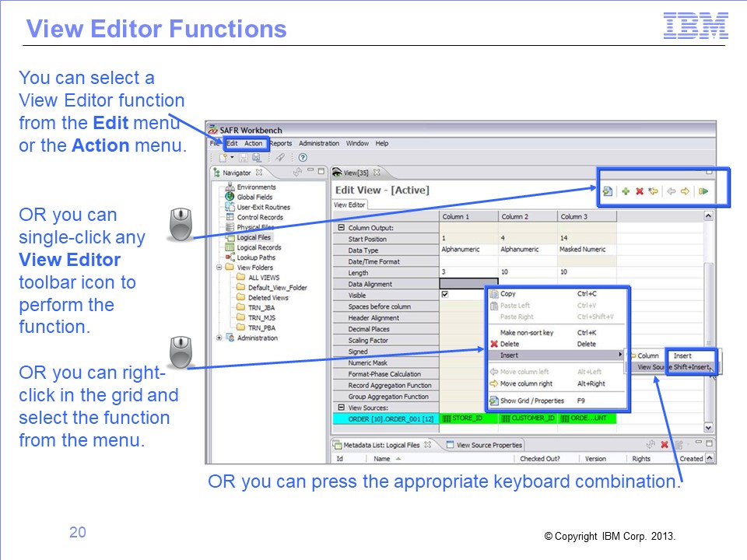Select Metadata List: Logical Files tab
Screen dimensions: 747x560
pyautogui.click(x=383, y=445)
